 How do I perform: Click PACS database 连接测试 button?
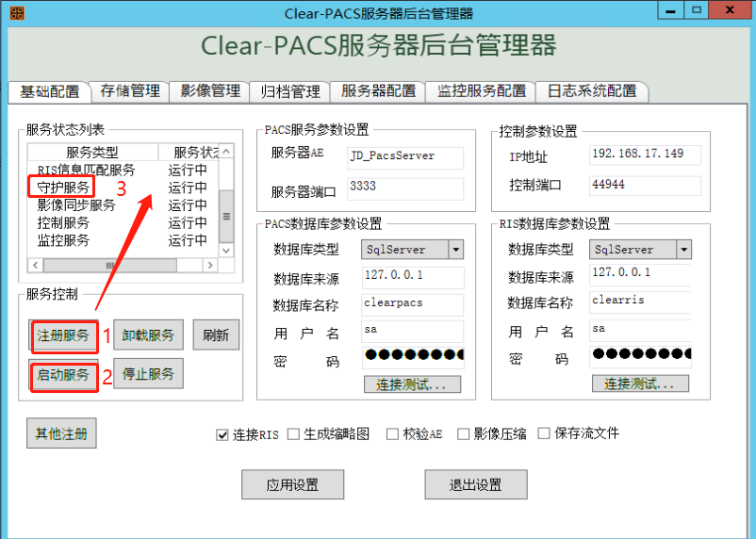click(x=412, y=384)
